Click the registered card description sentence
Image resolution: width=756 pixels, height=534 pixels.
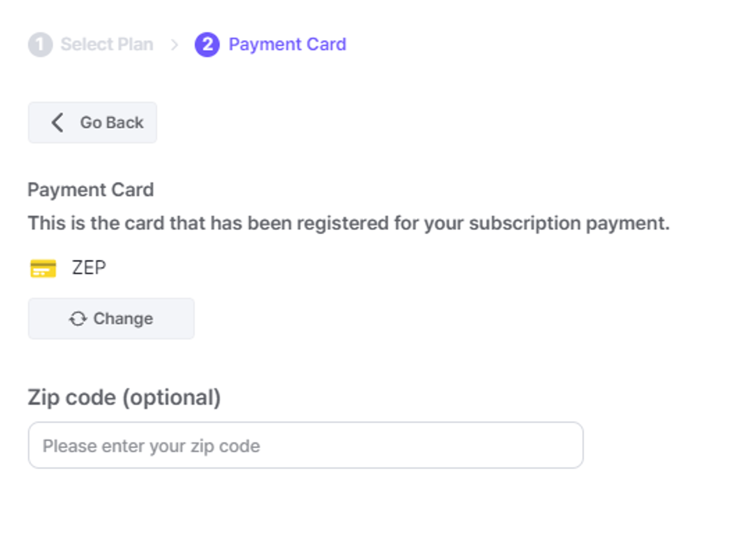pos(348,223)
